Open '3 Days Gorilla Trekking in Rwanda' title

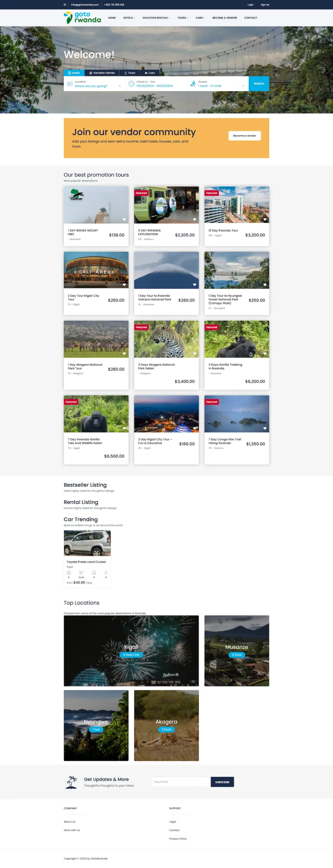225,367
